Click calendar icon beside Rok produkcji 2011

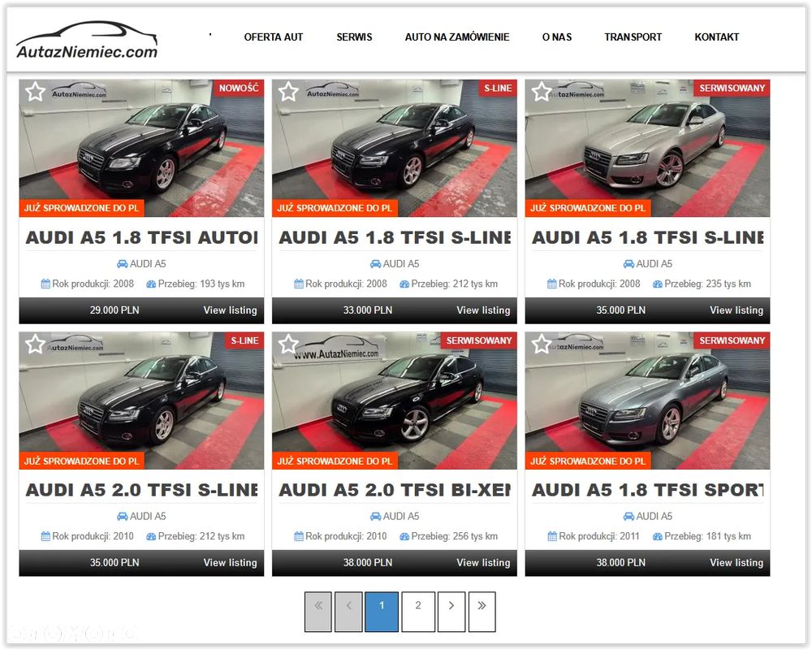(552, 536)
